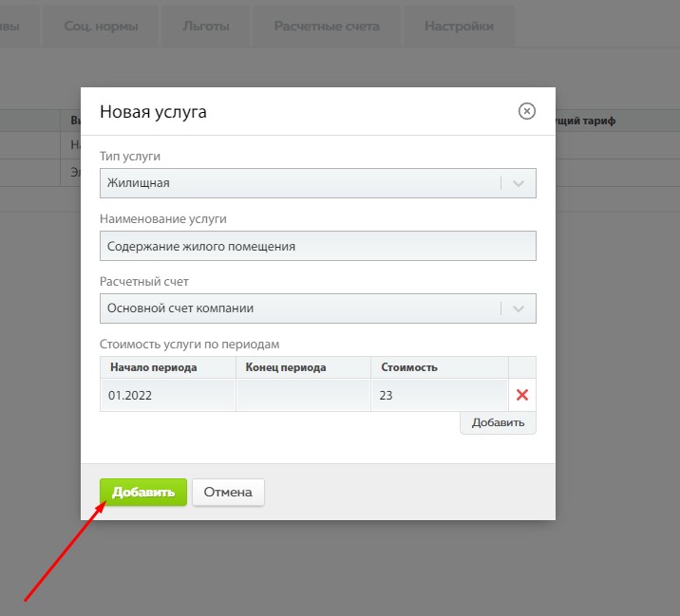Switch to the Соц. нормы tab
Screen dimensions: 680x616
click(101, 26)
